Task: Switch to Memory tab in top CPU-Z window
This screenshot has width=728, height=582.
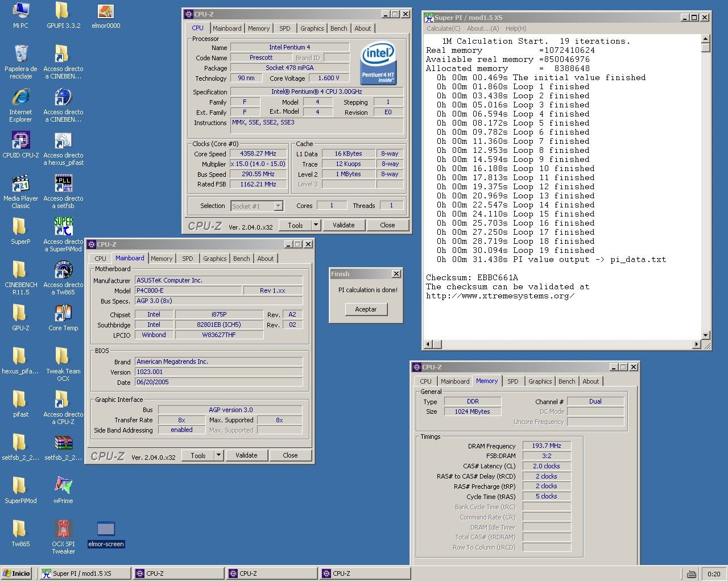Action: 259,28
